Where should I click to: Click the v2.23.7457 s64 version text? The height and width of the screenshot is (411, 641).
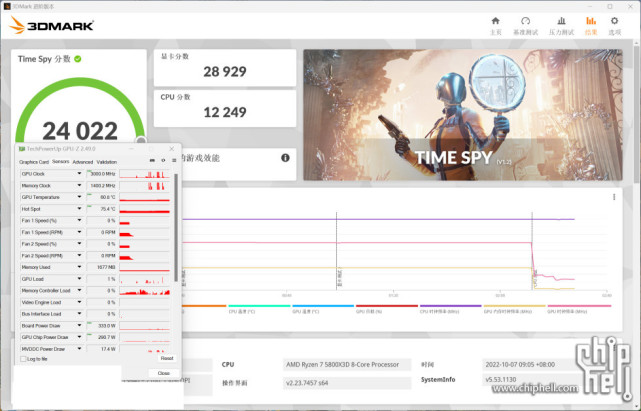(307, 383)
